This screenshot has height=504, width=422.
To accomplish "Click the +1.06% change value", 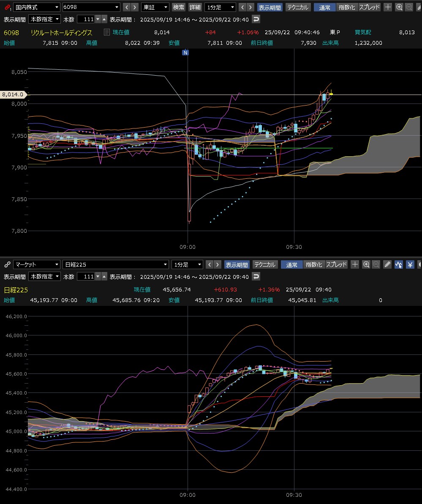I will (x=248, y=33).
